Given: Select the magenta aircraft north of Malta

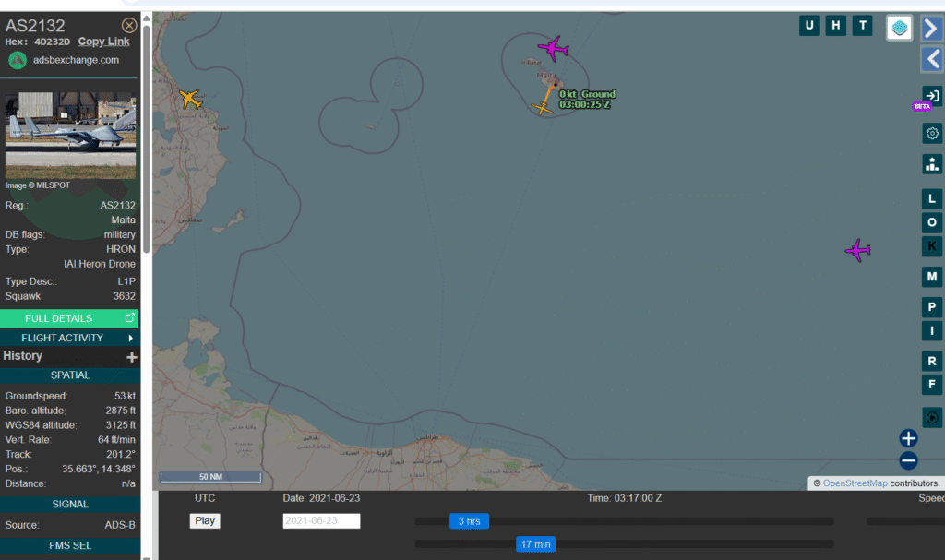Looking at the screenshot, I should [553, 48].
